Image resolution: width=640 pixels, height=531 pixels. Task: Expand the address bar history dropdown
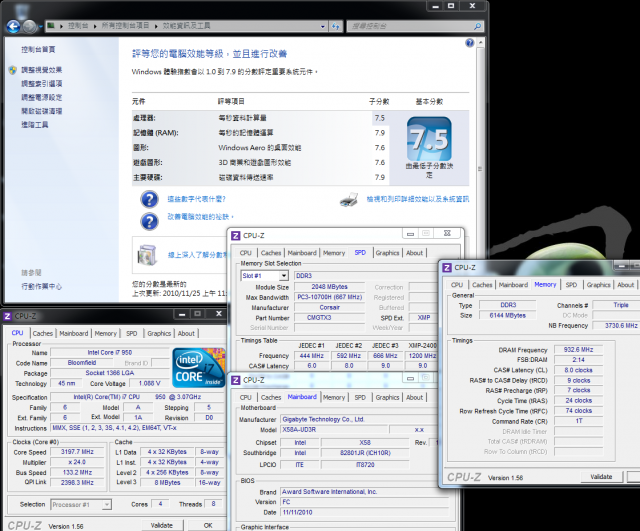point(323,27)
